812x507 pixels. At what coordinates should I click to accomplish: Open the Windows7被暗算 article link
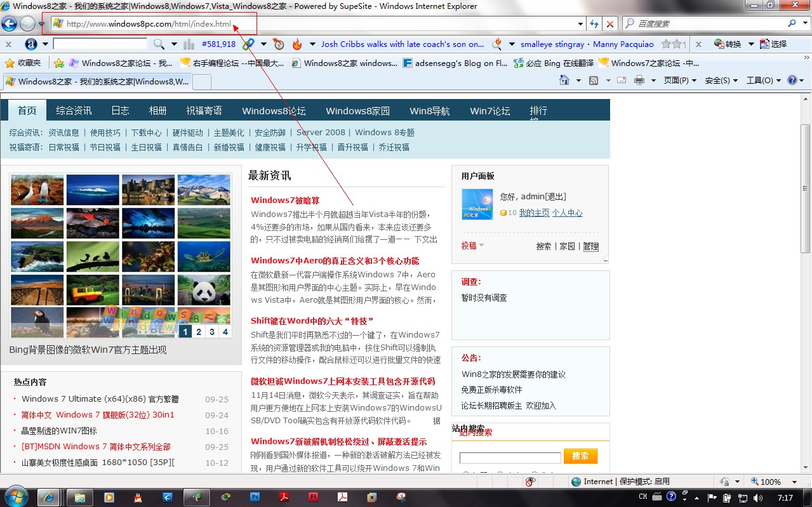click(x=286, y=200)
